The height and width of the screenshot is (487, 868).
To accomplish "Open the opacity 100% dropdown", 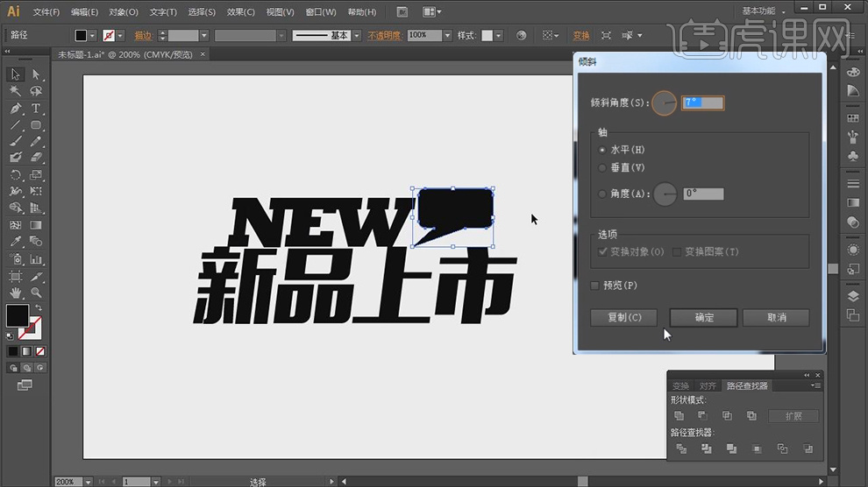I will click(447, 36).
